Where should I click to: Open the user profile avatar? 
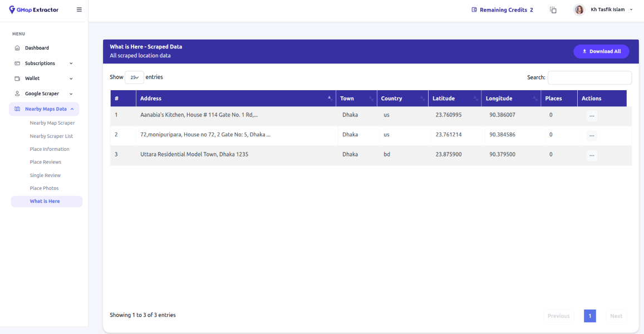(x=579, y=10)
